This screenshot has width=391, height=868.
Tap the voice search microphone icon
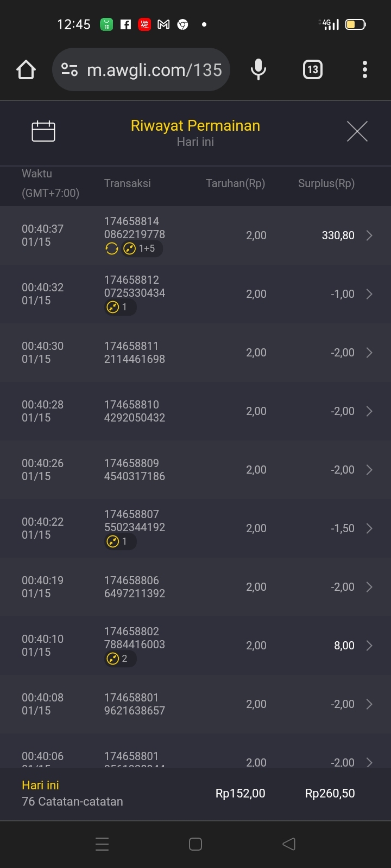click(x=258, y=70)
